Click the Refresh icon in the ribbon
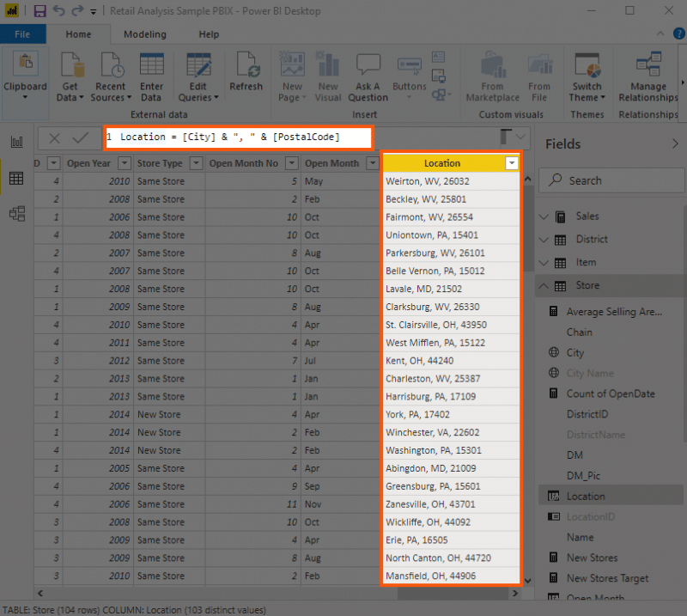 [246, 67]
